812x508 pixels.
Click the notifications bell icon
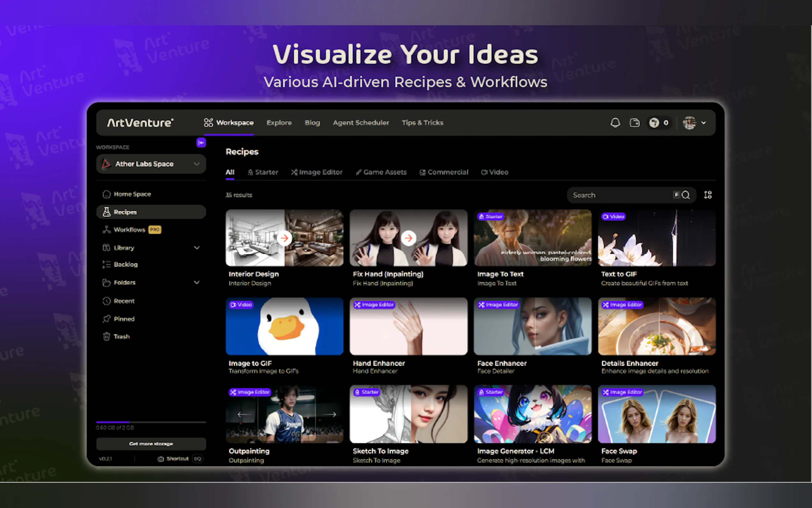(x=615, y=123)
